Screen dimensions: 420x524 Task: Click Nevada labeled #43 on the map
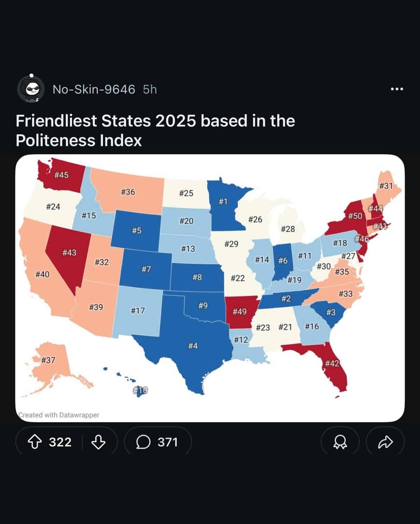coord(69,252)
